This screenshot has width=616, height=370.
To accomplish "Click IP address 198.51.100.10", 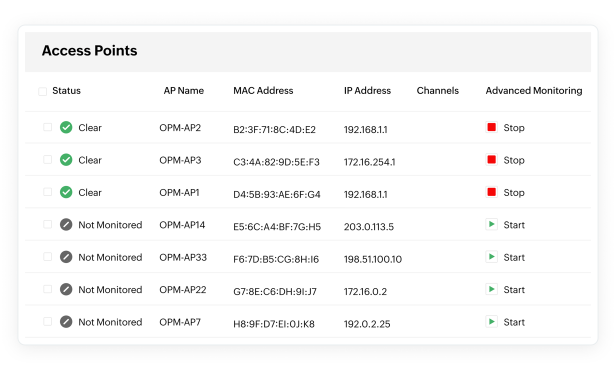I will [373, 259].
